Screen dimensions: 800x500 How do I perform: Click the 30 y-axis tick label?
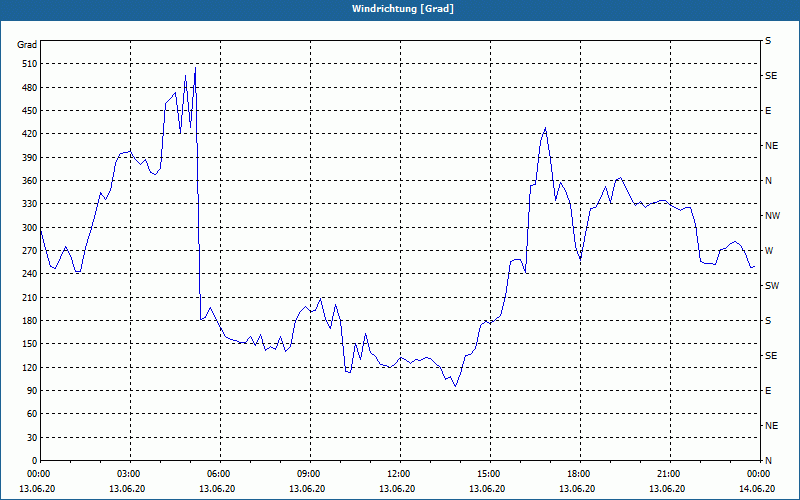tap(32, 437)
